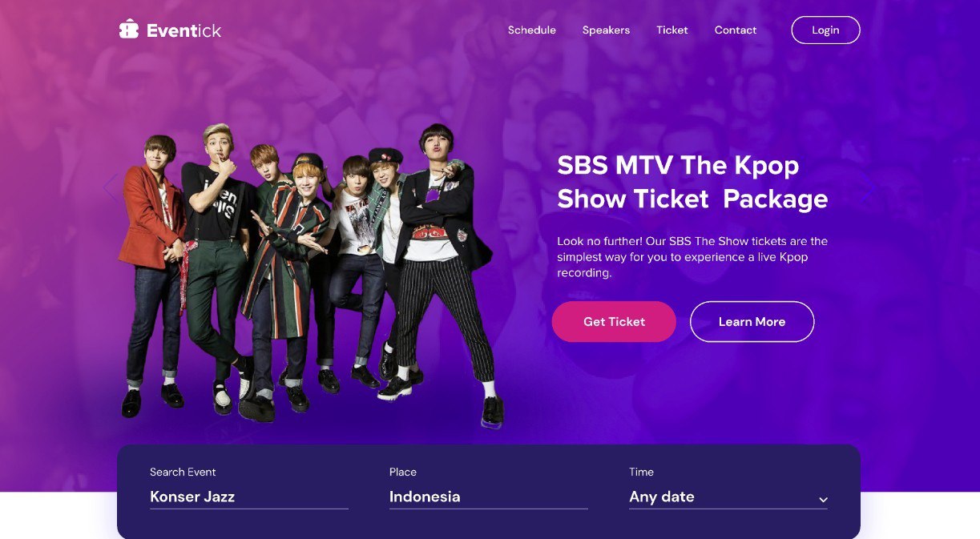Click the "Time" label above date selector

click(x=641, y=472)
